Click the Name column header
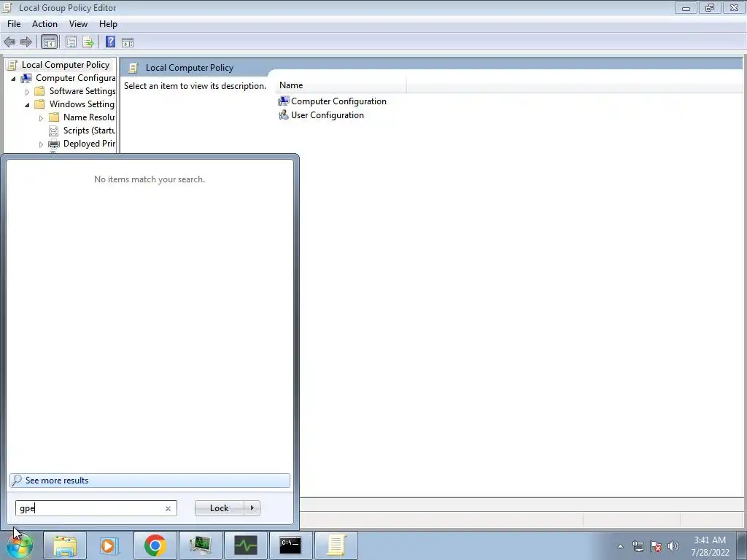The image size is (747, 560). coord(341,85)
